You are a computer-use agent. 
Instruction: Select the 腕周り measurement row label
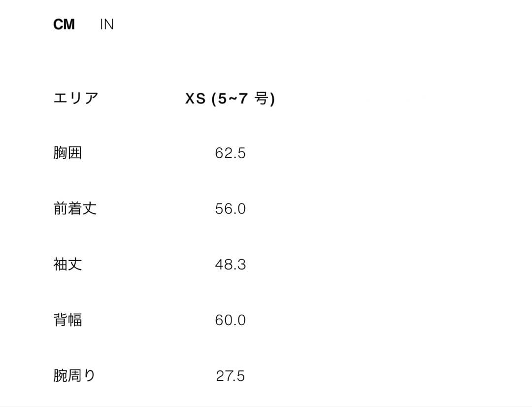75,375
